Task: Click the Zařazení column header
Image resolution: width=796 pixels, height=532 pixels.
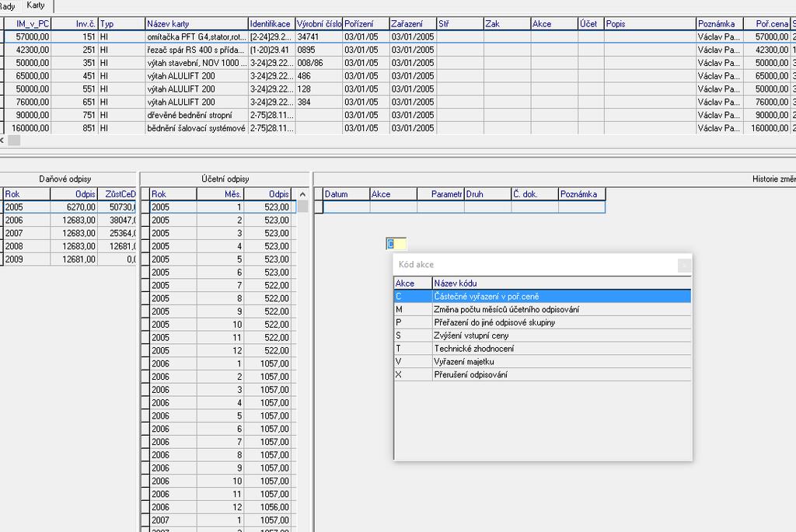Action: [413, 24]
